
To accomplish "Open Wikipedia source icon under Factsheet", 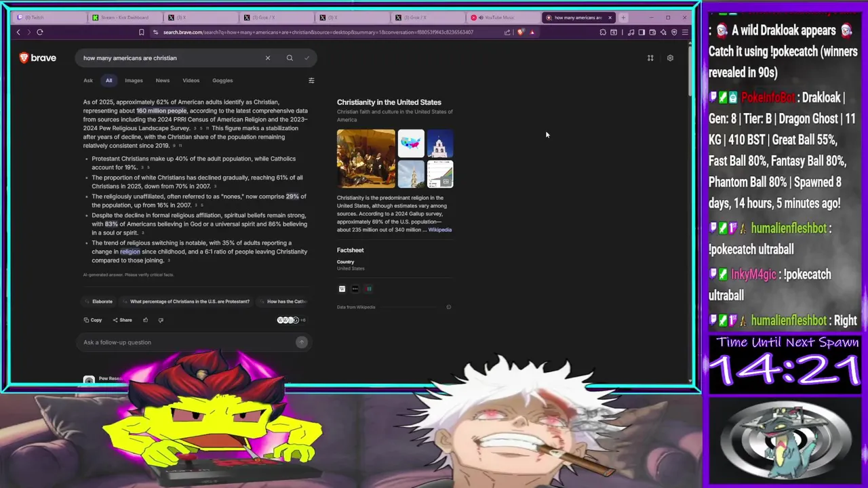I will click(x=342, y=289).
